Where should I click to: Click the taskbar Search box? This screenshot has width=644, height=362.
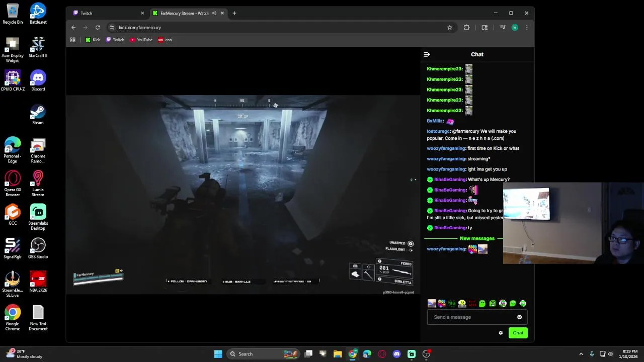point(263,354)
